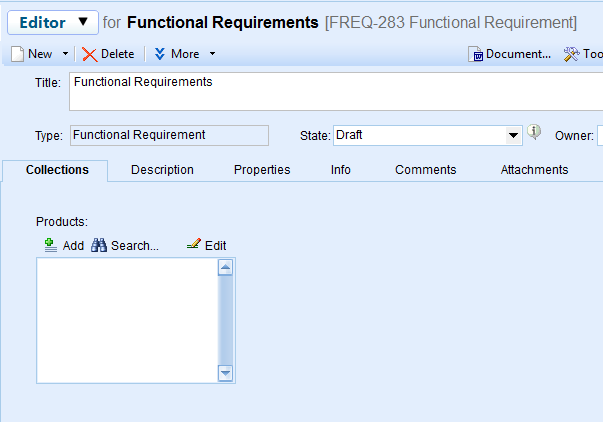This screenshot has height=422, width=603.
Task: Show the Comments tab
Action: point(425,170)
